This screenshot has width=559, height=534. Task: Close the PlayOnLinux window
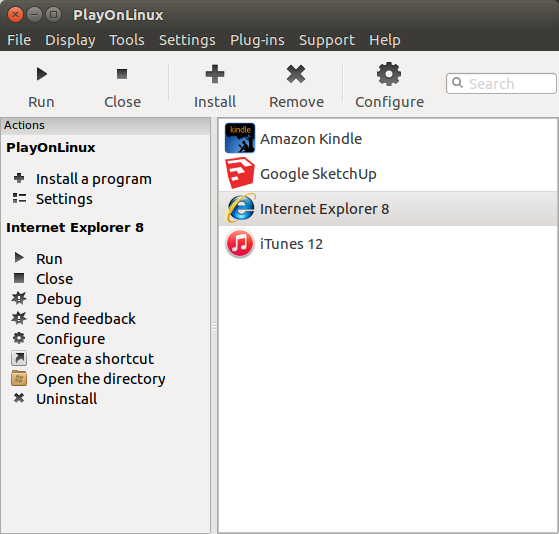tap(15, 15)
